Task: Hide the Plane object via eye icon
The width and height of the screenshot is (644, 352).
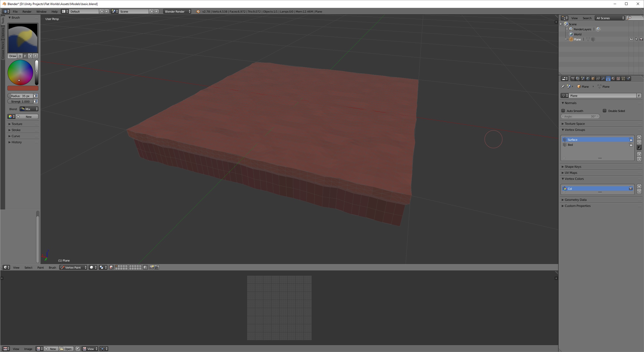Action: 631,39
